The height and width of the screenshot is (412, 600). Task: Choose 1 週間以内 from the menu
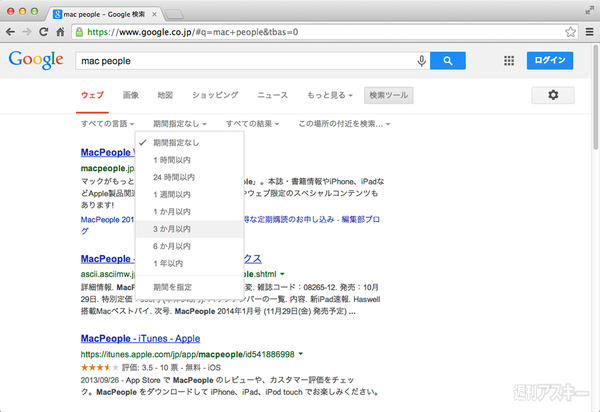[x=189, y=194]
